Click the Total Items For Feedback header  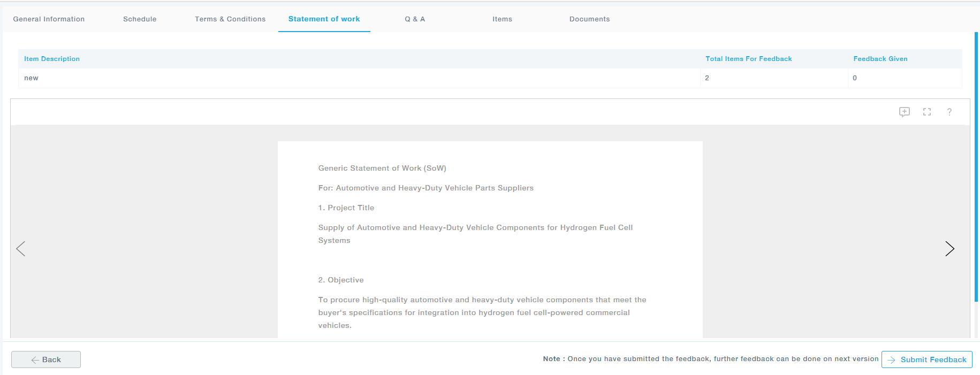748,59
